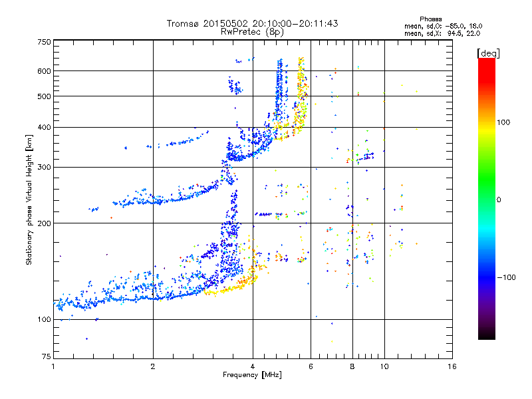
Task: Click the 'Phases' heading above the statistics
Action: [430, 19]
